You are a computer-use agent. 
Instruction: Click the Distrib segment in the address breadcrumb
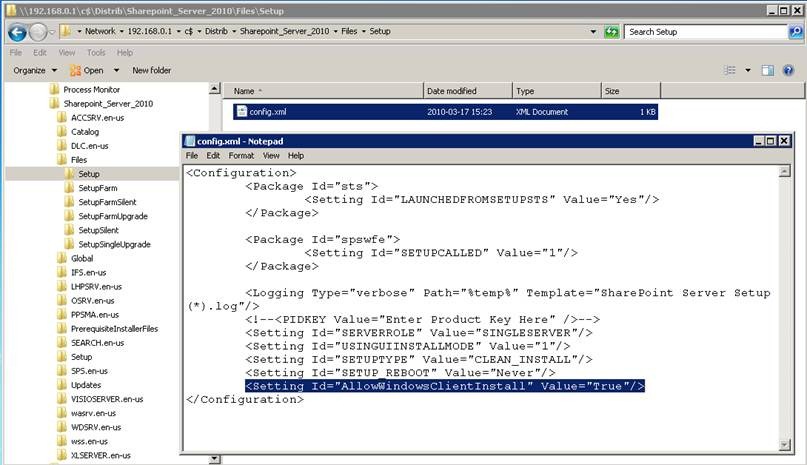click(216, 31)
